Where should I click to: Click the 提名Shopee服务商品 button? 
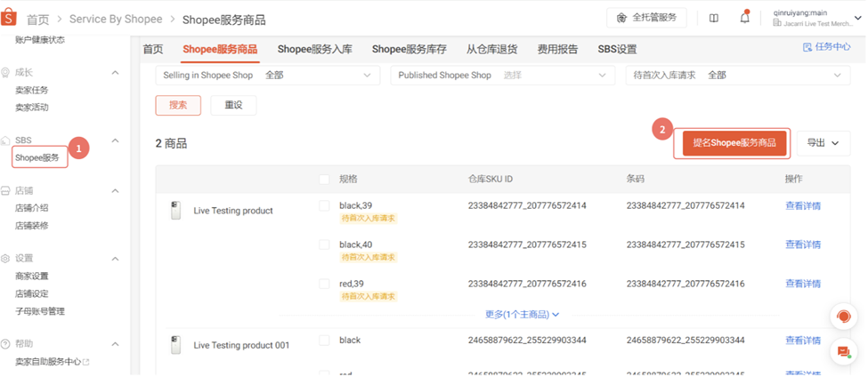pos(734,143)
